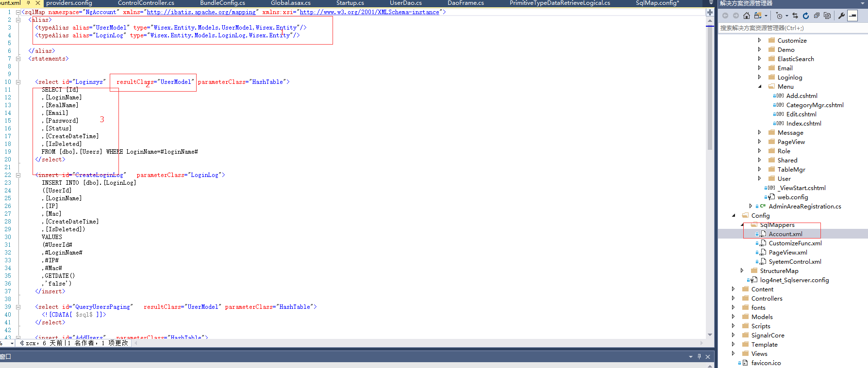
Task: Switch to the UserDao.cs tab
Action: click(406, 3)
